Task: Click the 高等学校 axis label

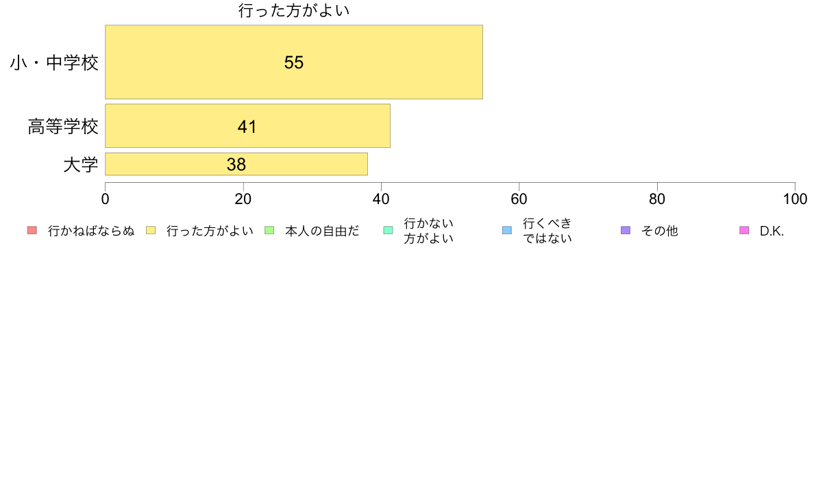Action: click(x=63, y=127)
